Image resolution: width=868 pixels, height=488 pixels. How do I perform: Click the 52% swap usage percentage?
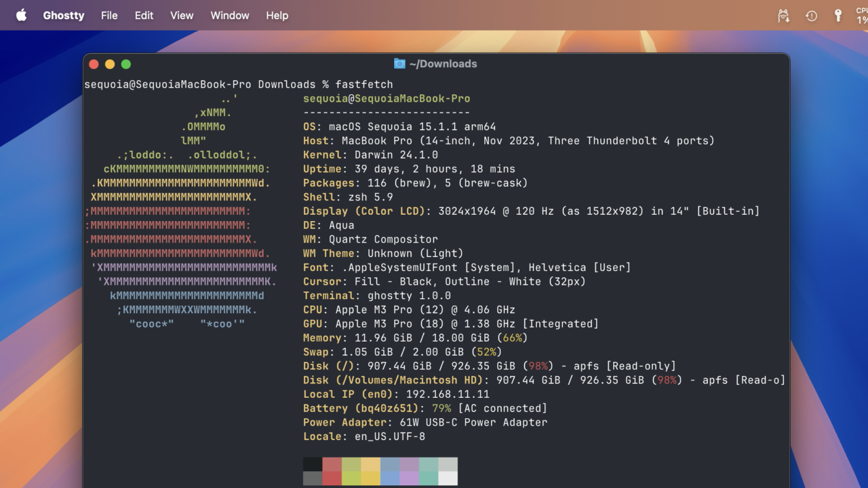coord(486,352)
